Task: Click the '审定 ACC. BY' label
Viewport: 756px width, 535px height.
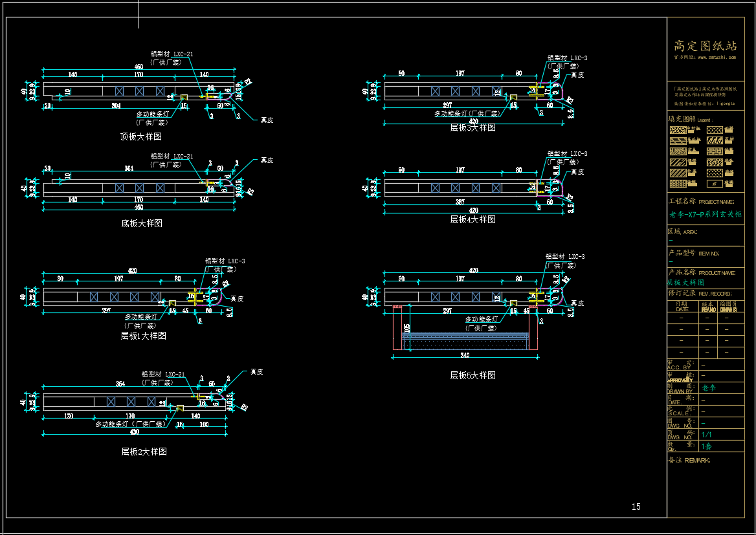Action: tap(682, 365)
